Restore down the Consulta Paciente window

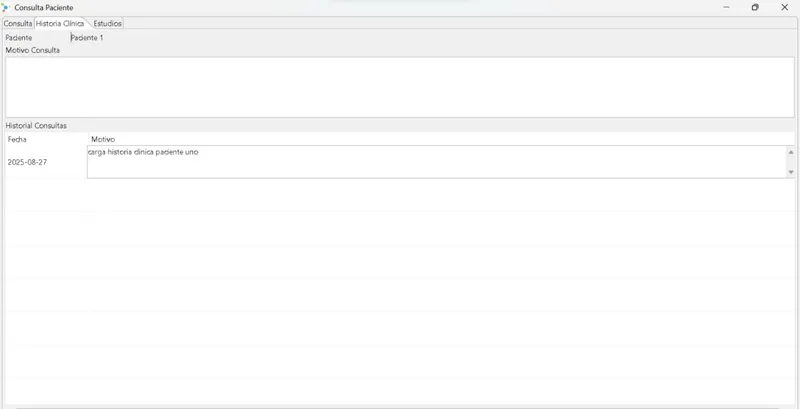(x=755, y=7)
